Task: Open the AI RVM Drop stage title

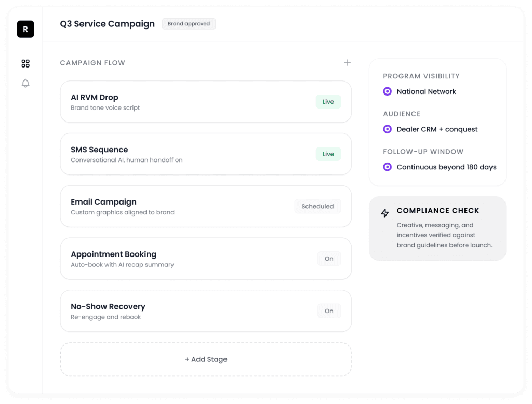Action: 95,97
